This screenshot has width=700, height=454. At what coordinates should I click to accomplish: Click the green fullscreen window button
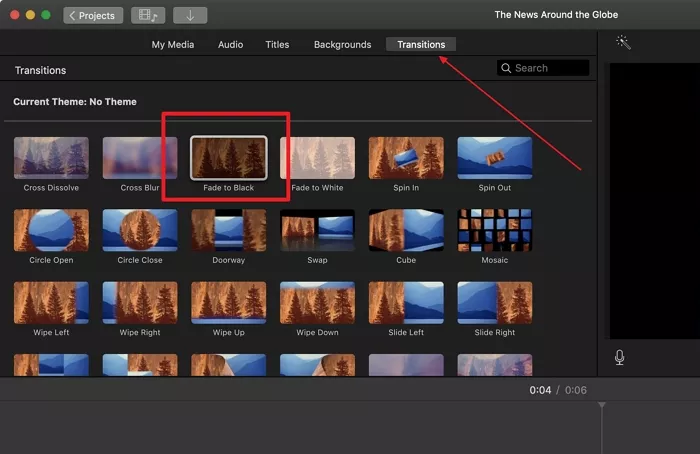click(46, 15)
